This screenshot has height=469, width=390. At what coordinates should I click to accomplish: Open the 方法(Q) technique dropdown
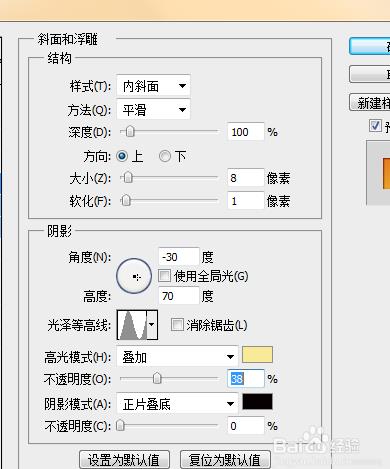(153, 109)
